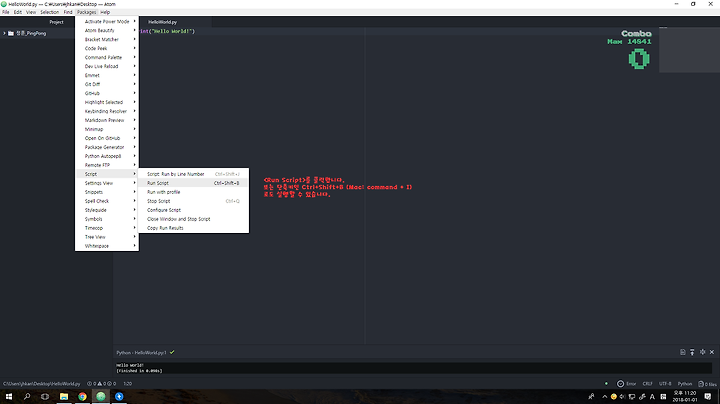
Task: Choose Stop Script
Action: [194, 201]
